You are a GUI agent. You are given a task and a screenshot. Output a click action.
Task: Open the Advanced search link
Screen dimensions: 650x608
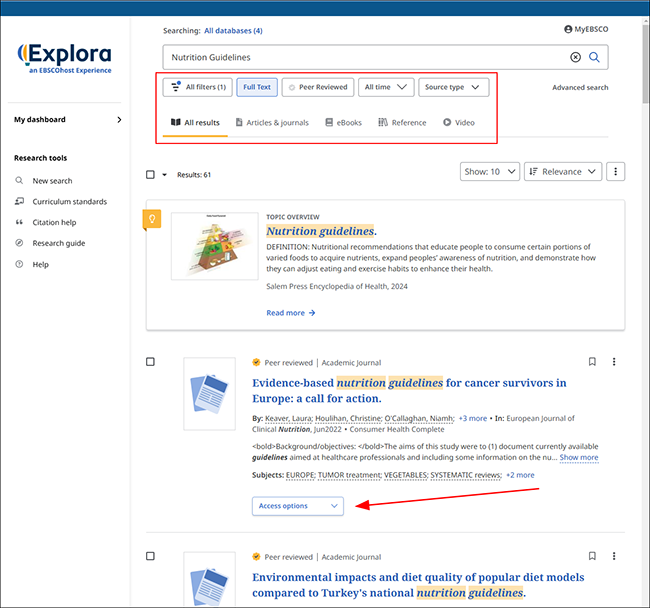point(580,87)
